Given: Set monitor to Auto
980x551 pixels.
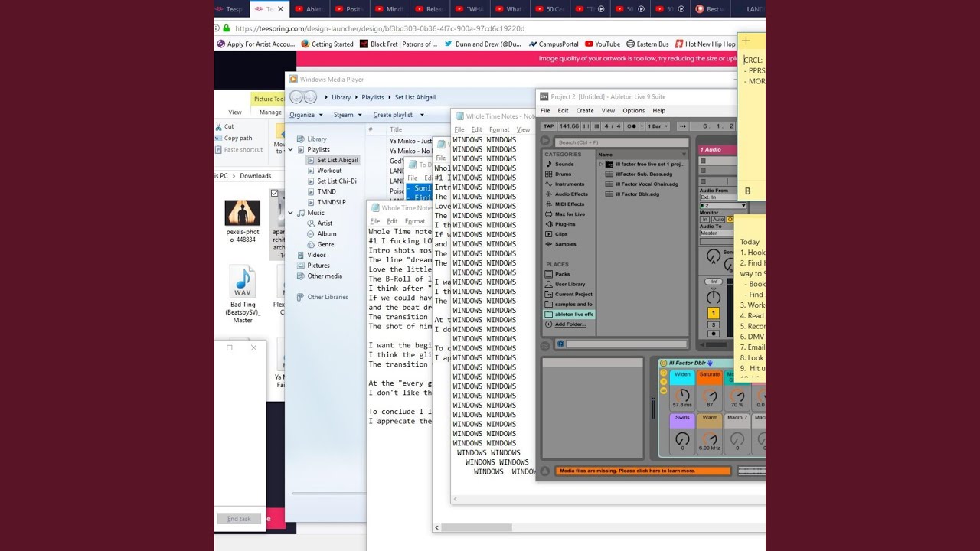Looking at the screenshot, I should [718, 220].
